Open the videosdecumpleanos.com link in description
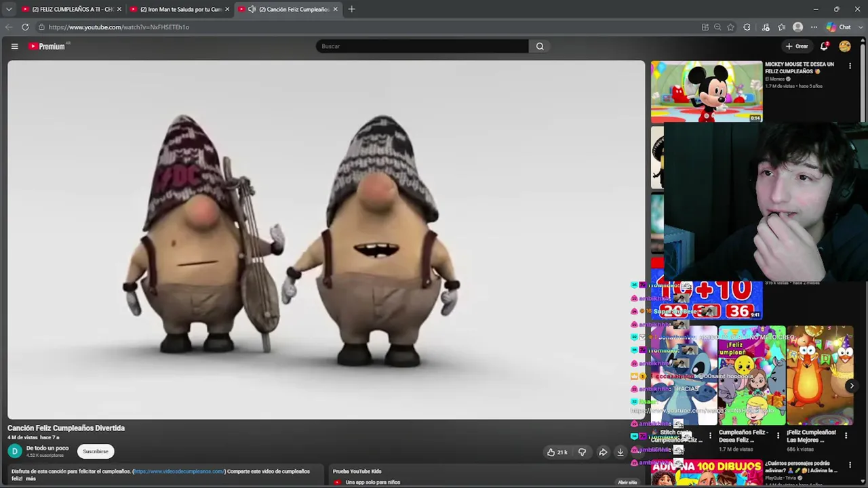 point(179,471)
